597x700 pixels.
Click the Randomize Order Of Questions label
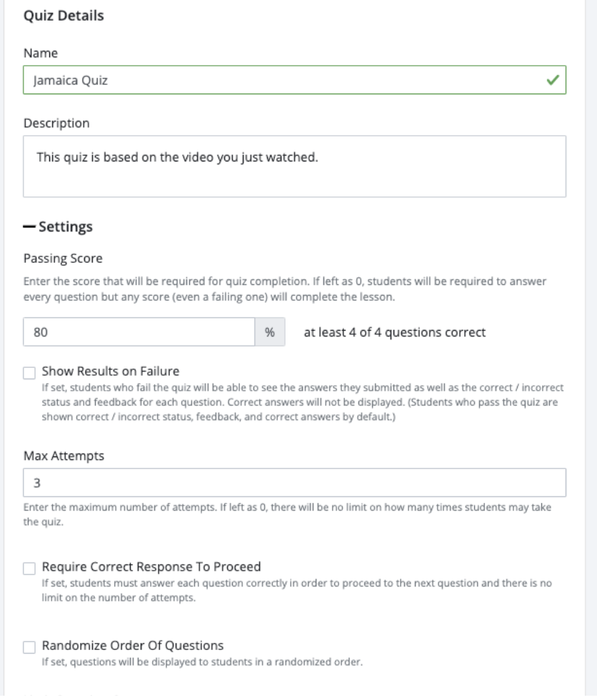[133, 646]
